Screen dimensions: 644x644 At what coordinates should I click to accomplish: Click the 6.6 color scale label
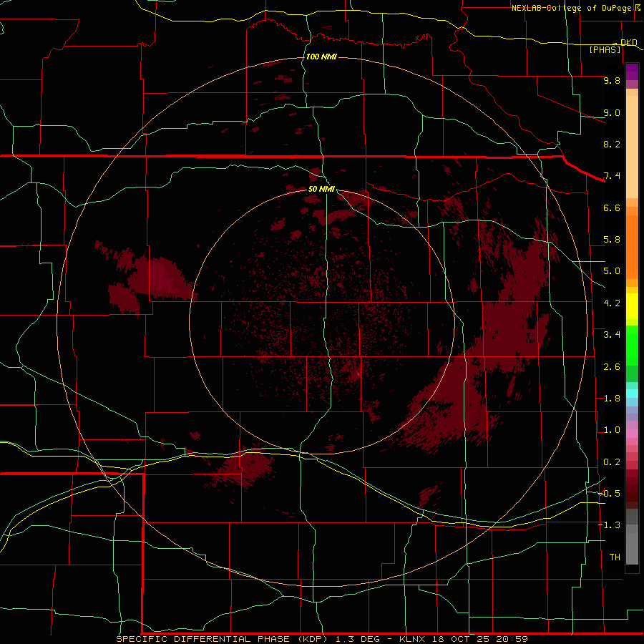(x=612, y=208)
